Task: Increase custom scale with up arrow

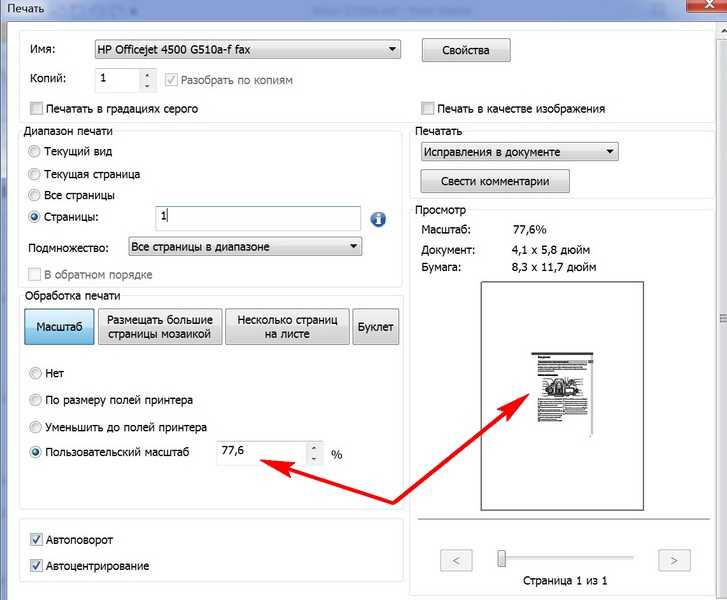Action: 314,448
